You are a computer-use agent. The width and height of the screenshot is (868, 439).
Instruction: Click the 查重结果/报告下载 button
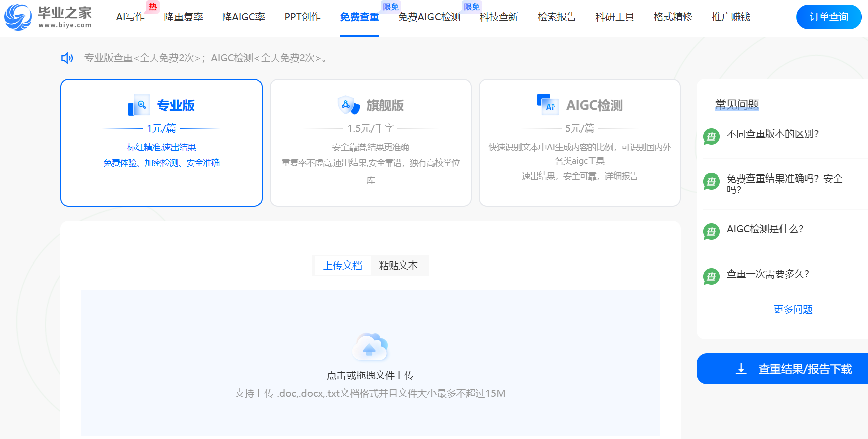point(782,369)
